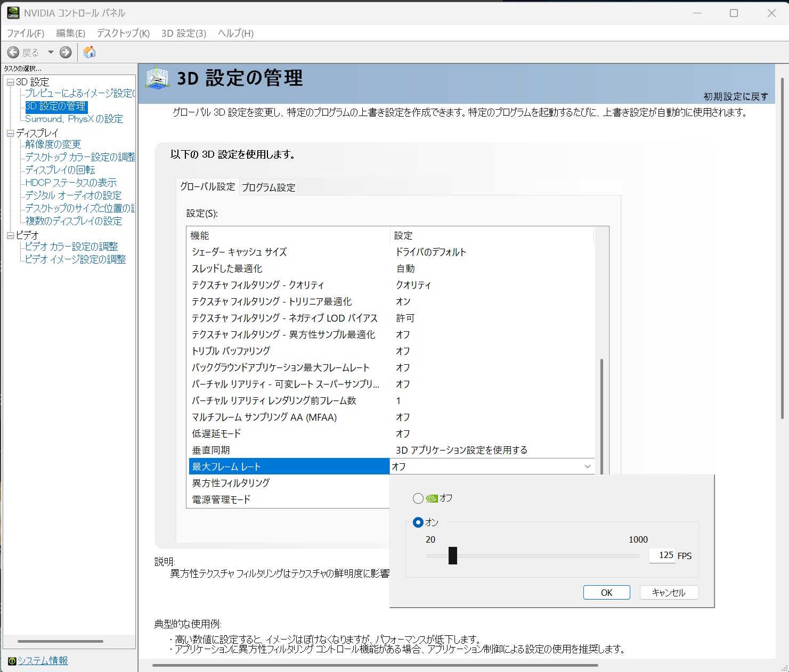Select 3D 設定の管理 in task tree

click(56, 106)
